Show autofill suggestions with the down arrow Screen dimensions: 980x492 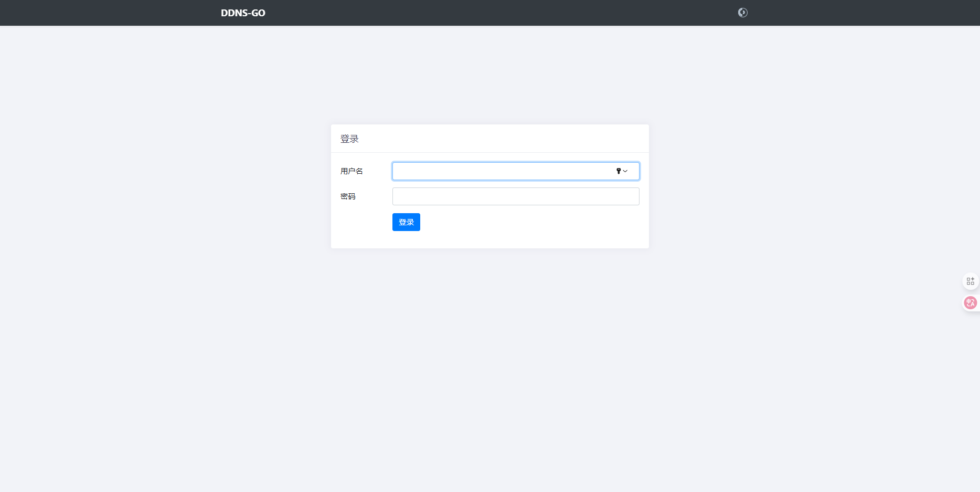pyautogui.click(x=625, y=171)
